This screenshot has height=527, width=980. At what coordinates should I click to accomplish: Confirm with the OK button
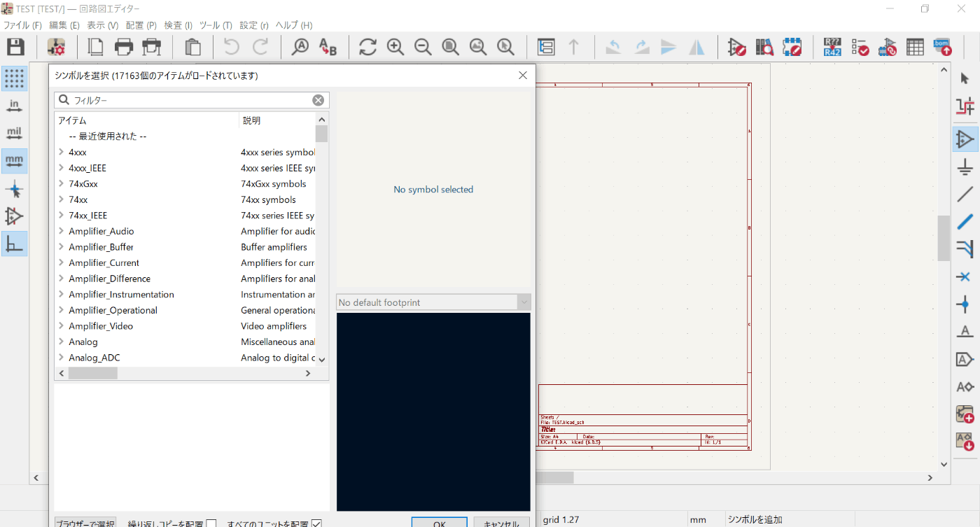pos(439,524)
